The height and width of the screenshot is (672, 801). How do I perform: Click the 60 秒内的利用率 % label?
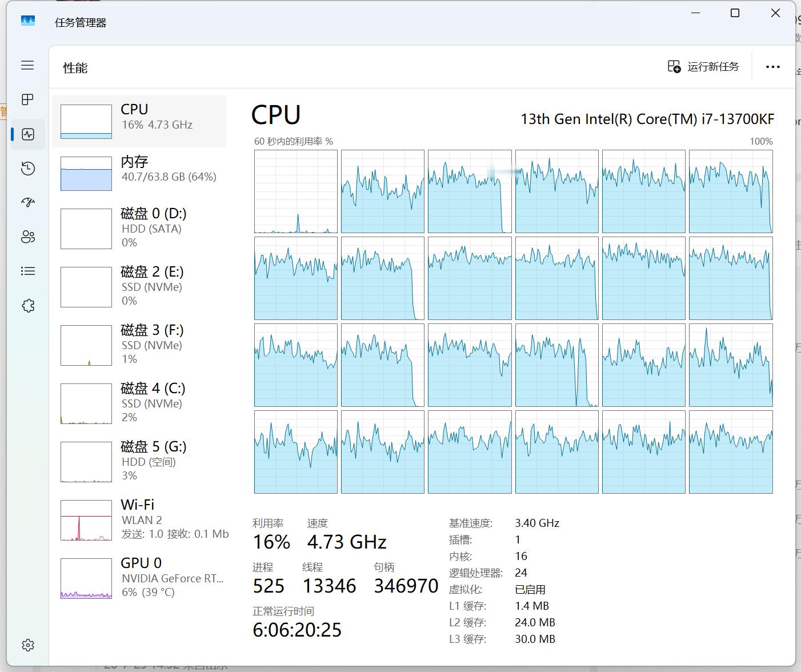(x=294, y=141)
